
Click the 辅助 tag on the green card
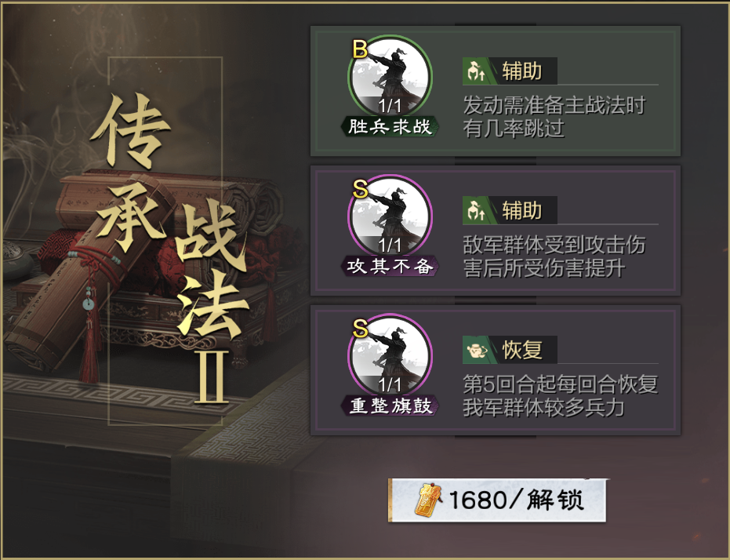click(521, 71)
